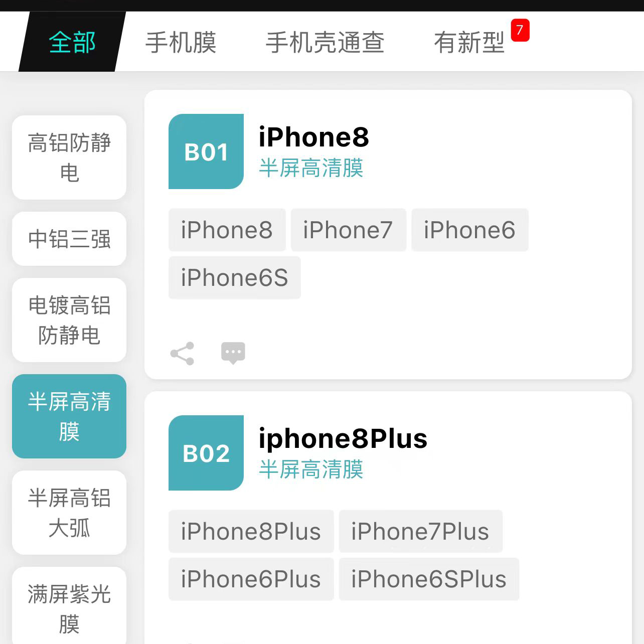Viewport: 644px width, 644px height.
Task: Tap the B02 product badge
Action: [x=206, y=453]
